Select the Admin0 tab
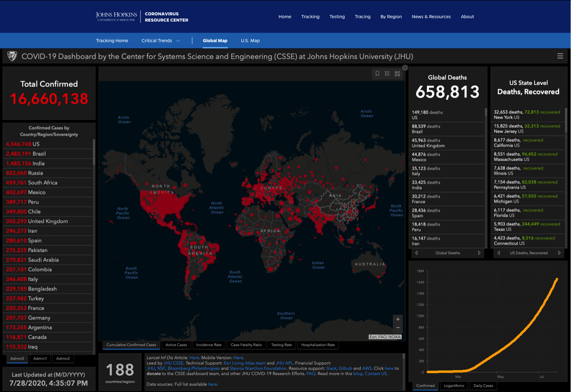571x392 pixels. point(17,359)
